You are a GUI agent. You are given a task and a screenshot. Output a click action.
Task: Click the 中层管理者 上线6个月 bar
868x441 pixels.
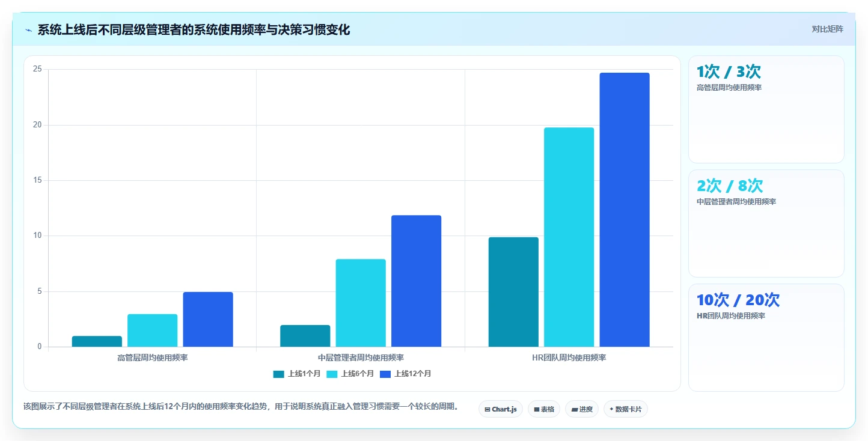click(361, 303)
